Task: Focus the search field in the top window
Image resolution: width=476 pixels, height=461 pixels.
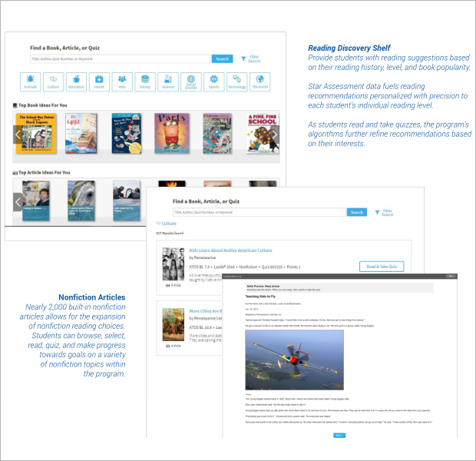Action: click(x=120, y=59)
